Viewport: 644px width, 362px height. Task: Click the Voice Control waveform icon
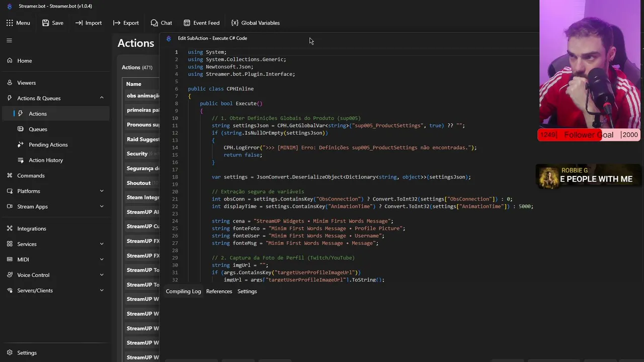tap(10, 275)
